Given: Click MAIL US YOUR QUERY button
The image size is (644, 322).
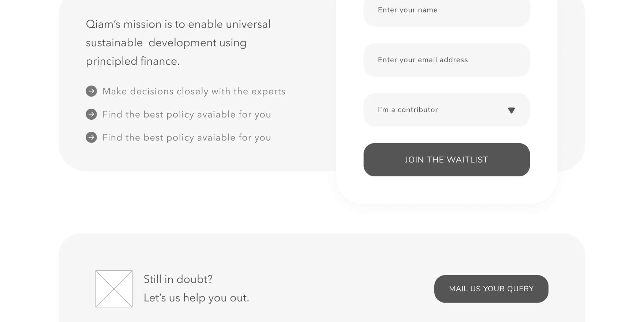Looking at the screenshot, I should coord(491,289).
